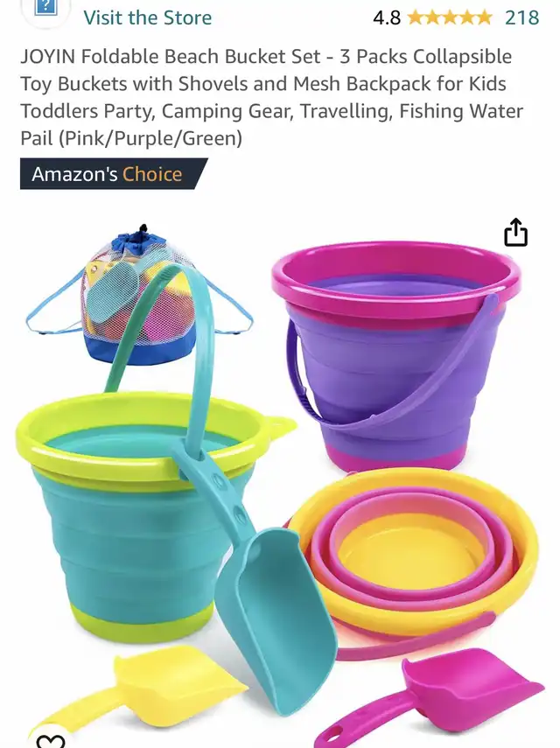Tap the 4.8 rating score
This screenshot has height=748, width=560.
tap(387, 17)
